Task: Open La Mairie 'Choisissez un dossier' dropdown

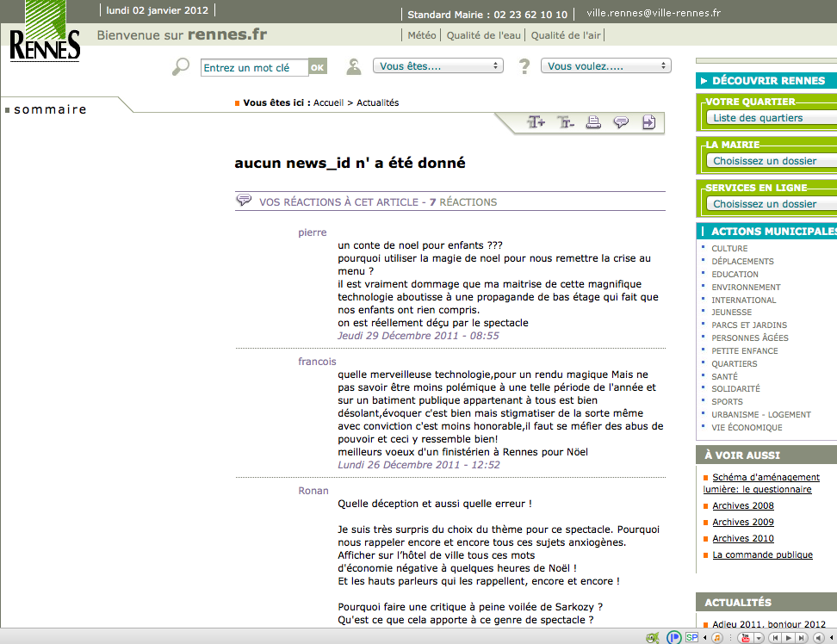Action: click(x=771, y=161)
